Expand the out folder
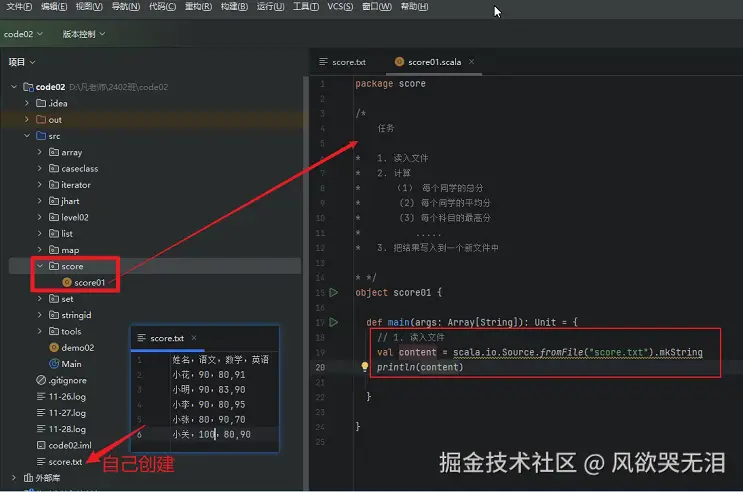The image size is (743, 492). click(x=27, y=119)
